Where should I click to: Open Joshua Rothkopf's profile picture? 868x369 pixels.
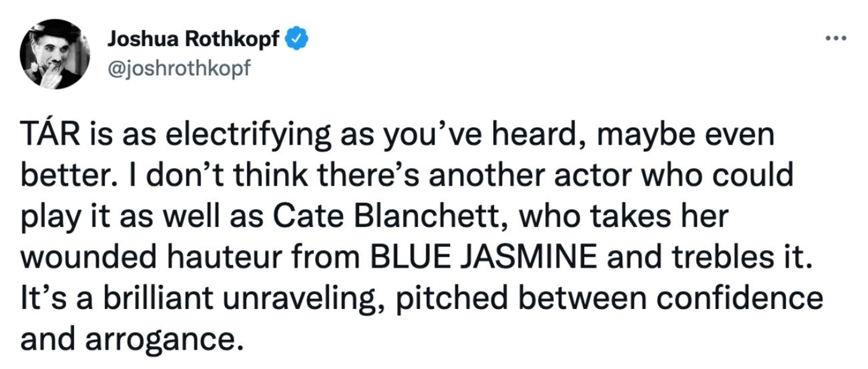click(x=55, y=54)
